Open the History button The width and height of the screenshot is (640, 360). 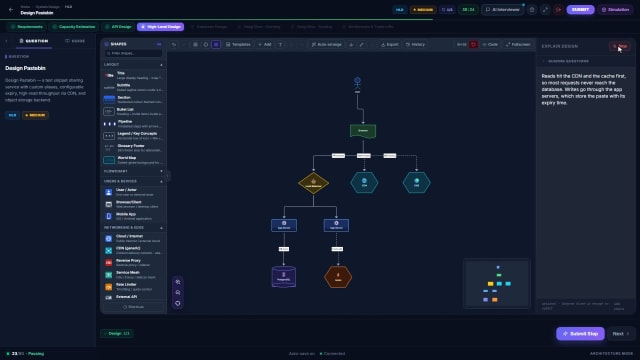tap(416, 44)
